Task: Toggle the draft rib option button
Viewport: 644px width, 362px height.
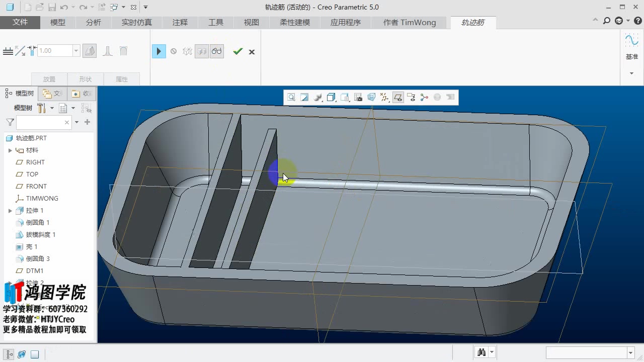Action: tap(90, 51)
